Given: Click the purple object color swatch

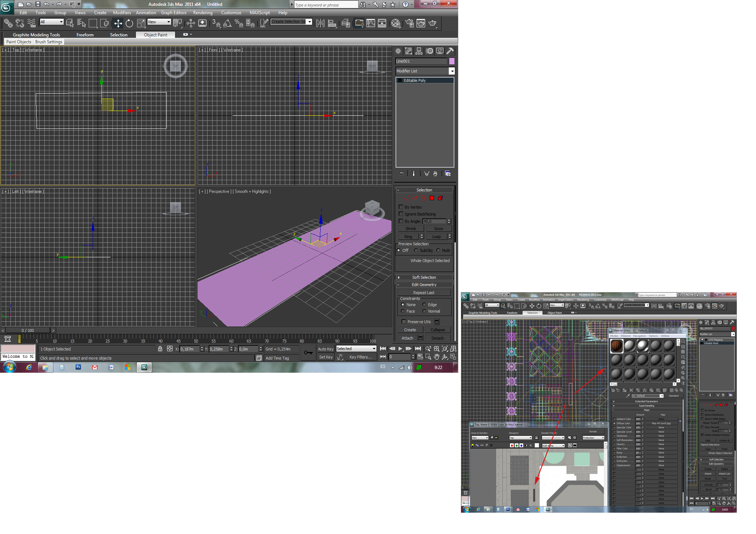Looking at the screenshot, I should [452, 61].
